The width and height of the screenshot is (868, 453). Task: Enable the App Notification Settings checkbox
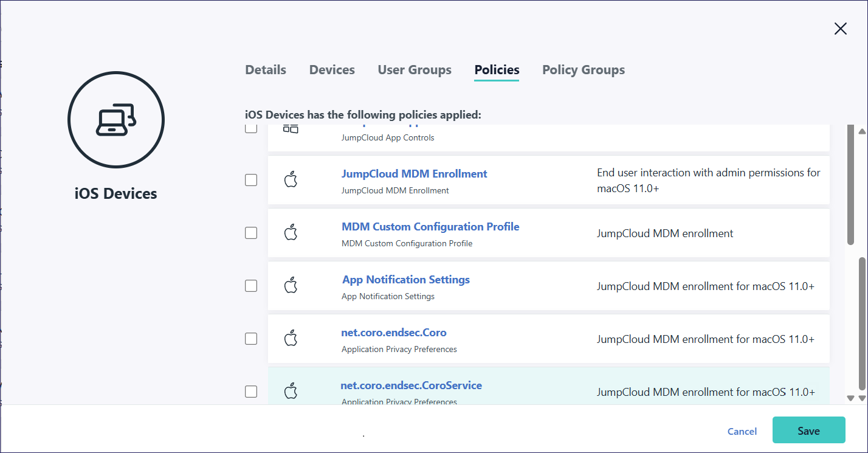(251, 286)
